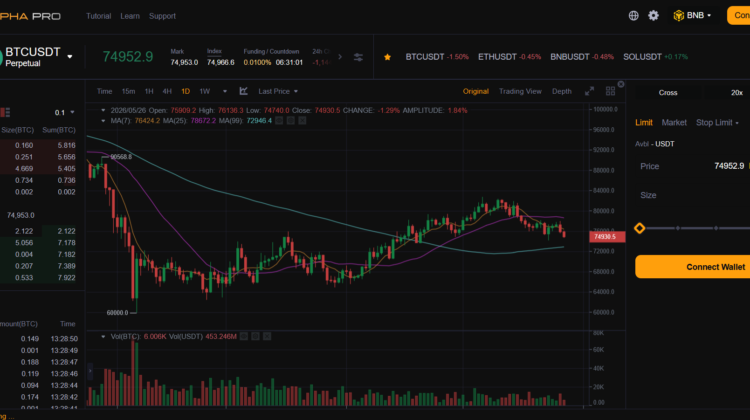Click the favorites star icon
Image resolution: width=750 pixels, height=420 pixels.
pyautogui.click(x=387, y=57)
